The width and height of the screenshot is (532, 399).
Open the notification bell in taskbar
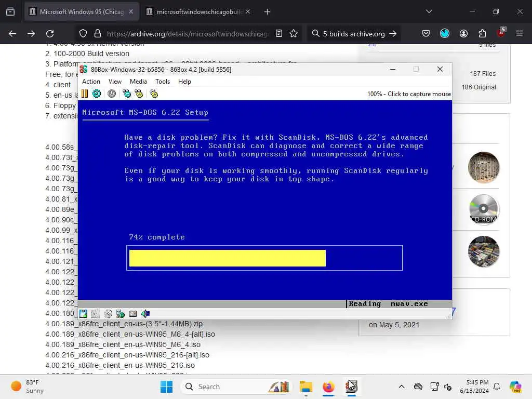point(497,387)
